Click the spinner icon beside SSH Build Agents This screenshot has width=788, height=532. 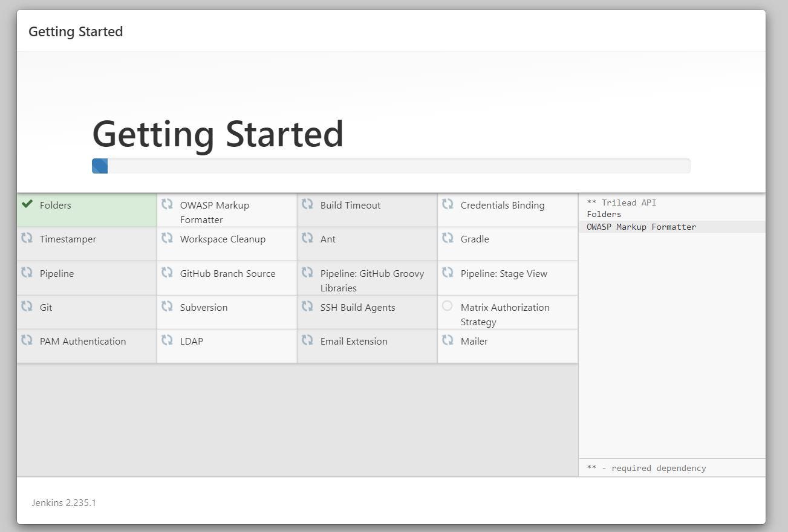[x=307, y=307]
